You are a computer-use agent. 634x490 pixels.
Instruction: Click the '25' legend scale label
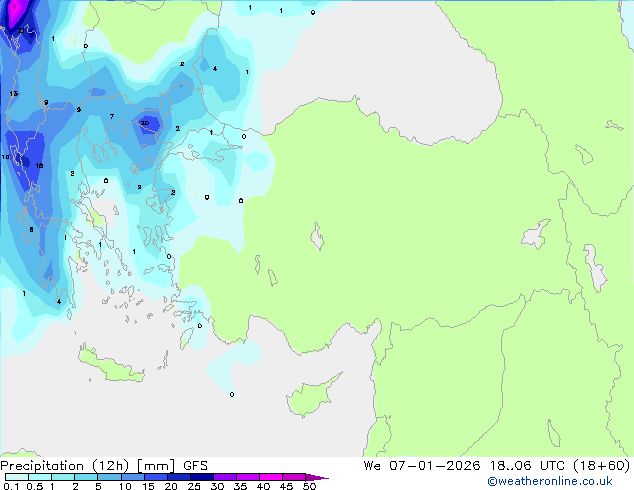[x=194, y=486]
